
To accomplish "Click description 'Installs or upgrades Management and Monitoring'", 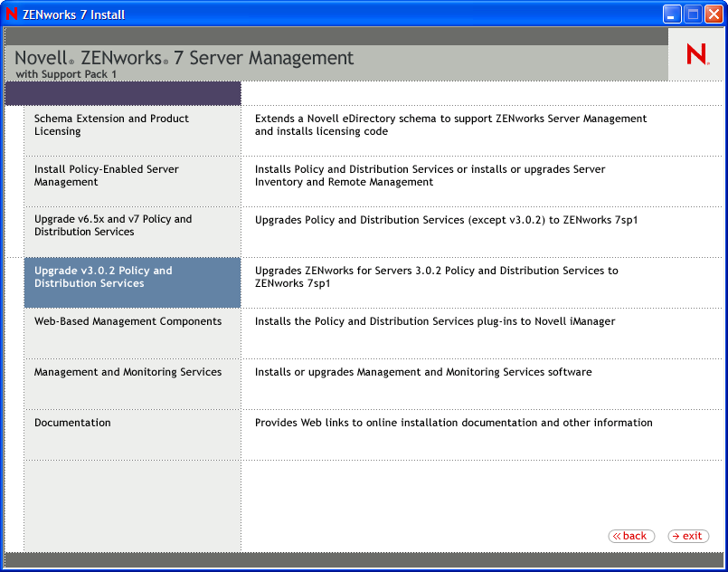I will (423, 372).
